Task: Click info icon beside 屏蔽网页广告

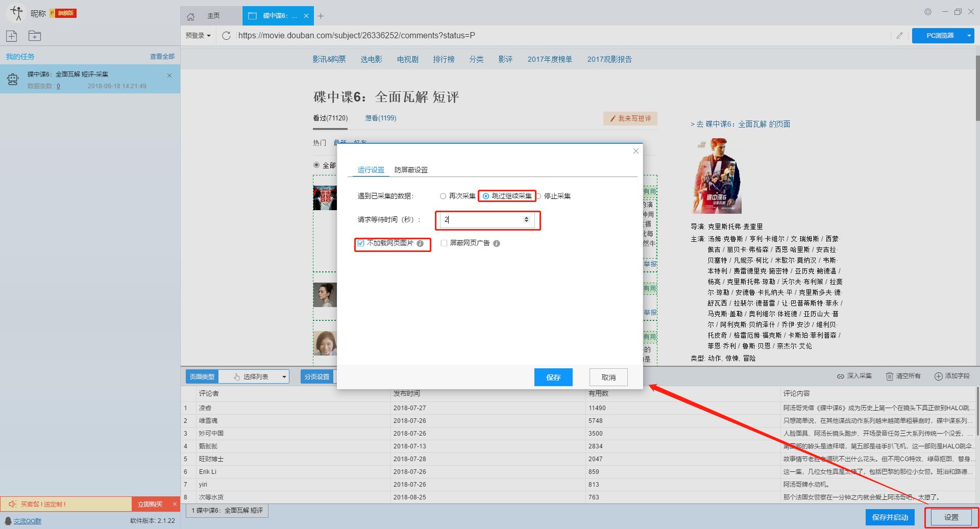Action: [497, 243]
